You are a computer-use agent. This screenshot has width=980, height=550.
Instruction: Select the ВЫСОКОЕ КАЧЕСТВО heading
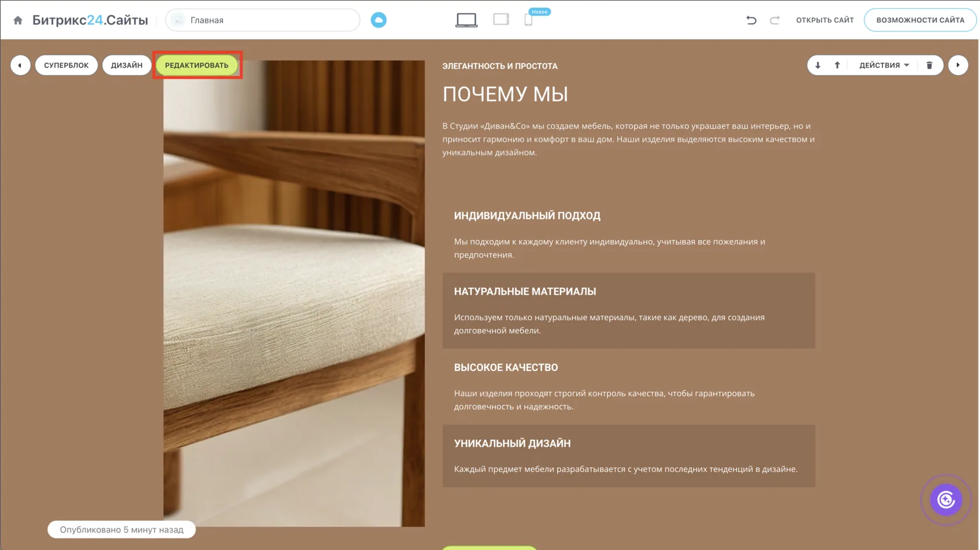tap(506, 367)
